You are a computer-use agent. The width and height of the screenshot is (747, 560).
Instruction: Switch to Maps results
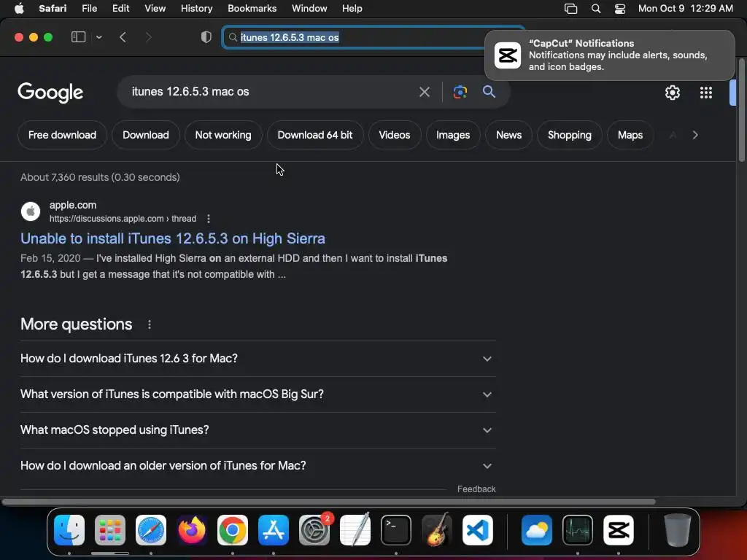(630, 135)
